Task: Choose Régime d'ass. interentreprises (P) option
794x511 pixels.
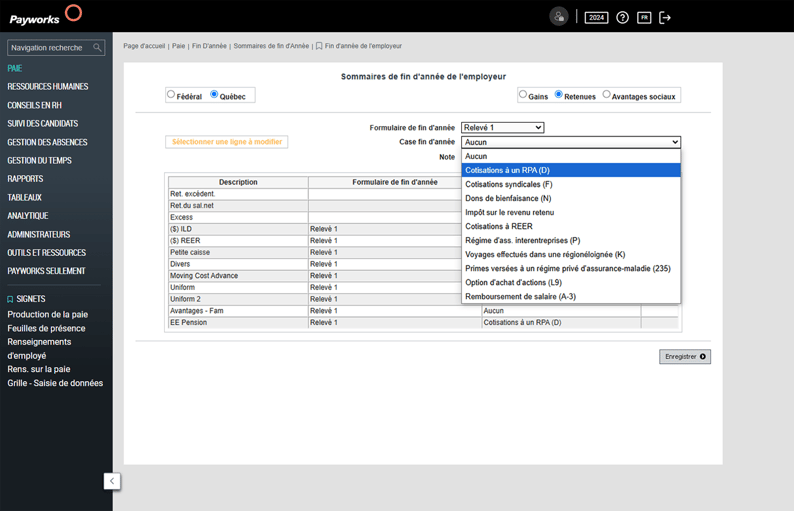Action: 571,241
